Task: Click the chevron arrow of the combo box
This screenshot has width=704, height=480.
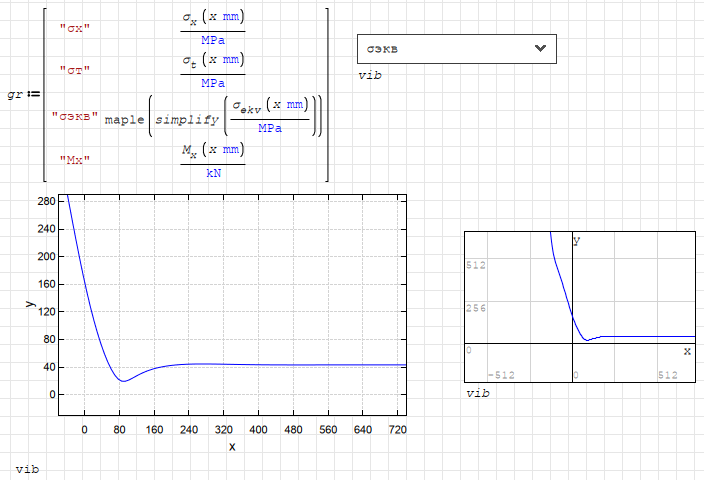Action: pyautogui.click(x=541, y=48)
